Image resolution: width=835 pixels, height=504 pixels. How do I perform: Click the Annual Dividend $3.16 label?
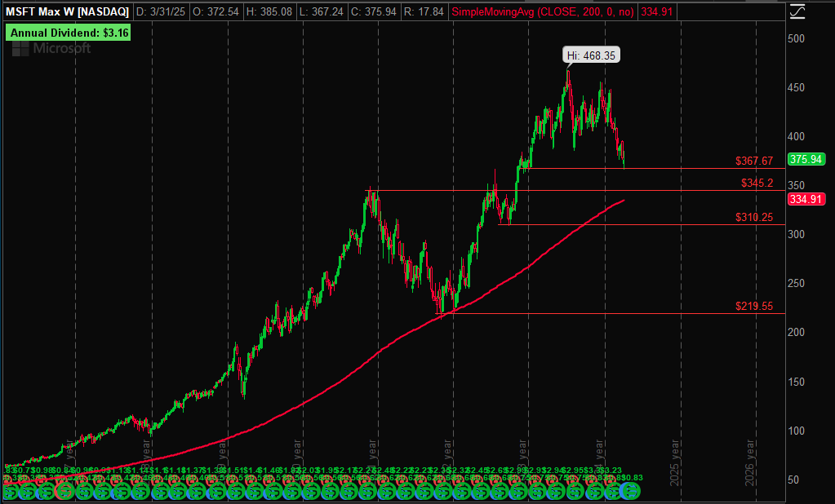click(x=68, y=33)
